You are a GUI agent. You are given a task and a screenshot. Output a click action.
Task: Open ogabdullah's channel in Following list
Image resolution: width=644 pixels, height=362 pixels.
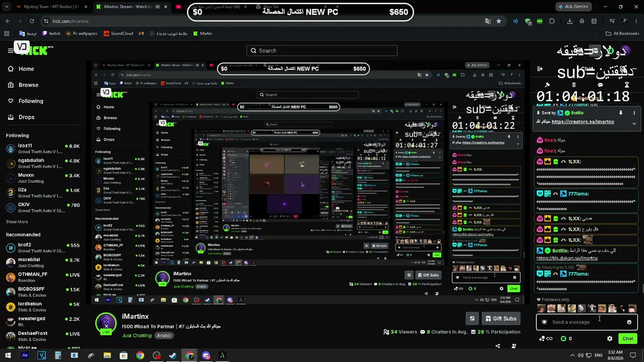click(x=43, y=163)
